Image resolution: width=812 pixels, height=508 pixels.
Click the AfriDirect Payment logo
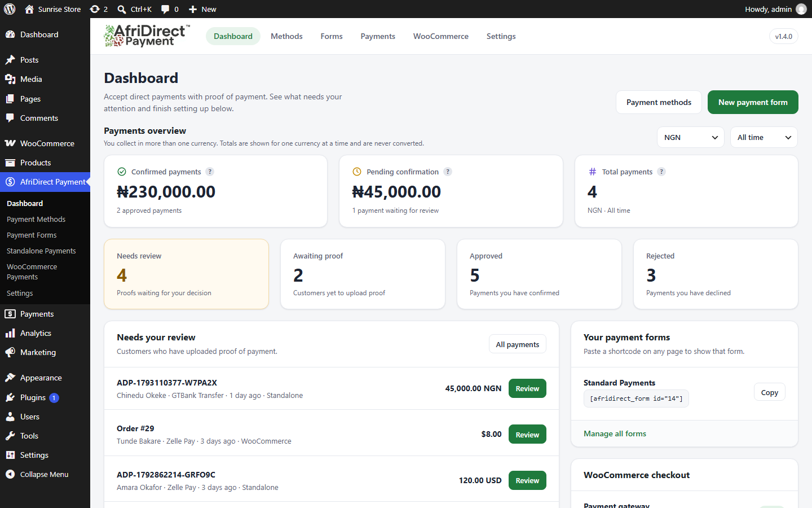point(147,36)
